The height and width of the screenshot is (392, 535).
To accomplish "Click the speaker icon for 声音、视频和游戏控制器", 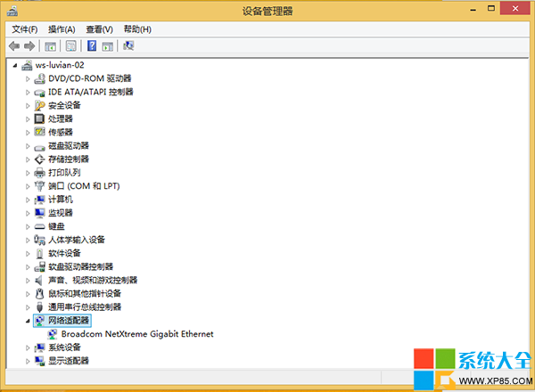I will [x=39, y=281].
